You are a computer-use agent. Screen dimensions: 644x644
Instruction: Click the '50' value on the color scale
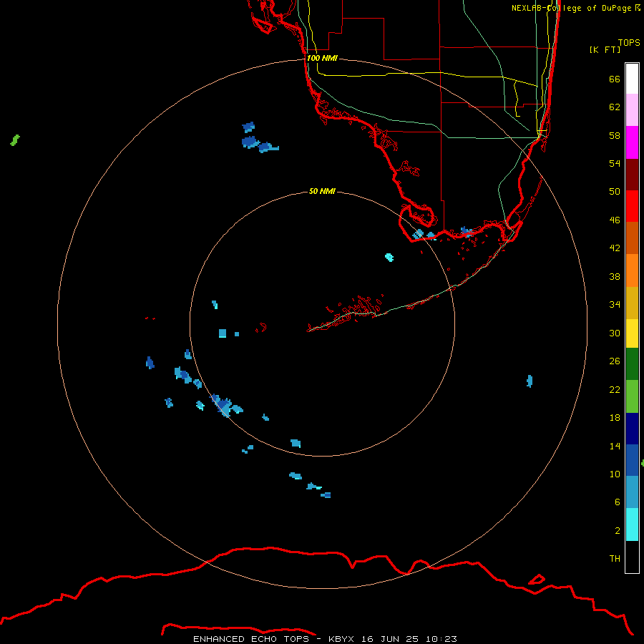[615, 192]
